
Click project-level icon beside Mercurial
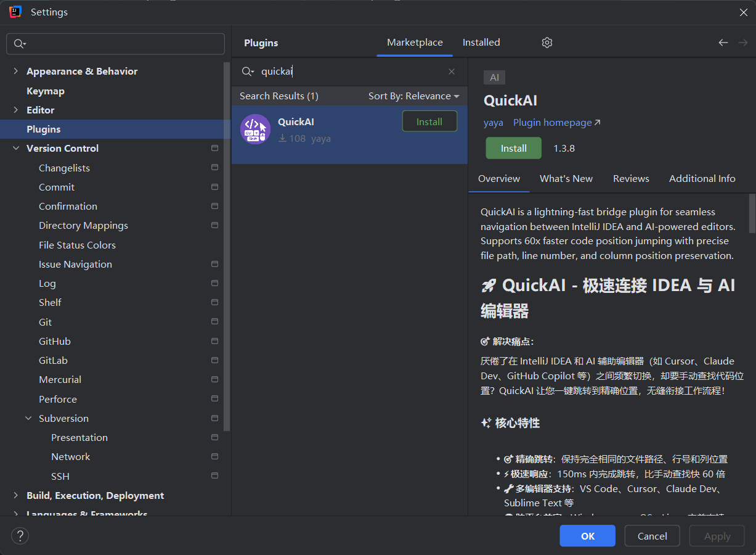point(214,379)
